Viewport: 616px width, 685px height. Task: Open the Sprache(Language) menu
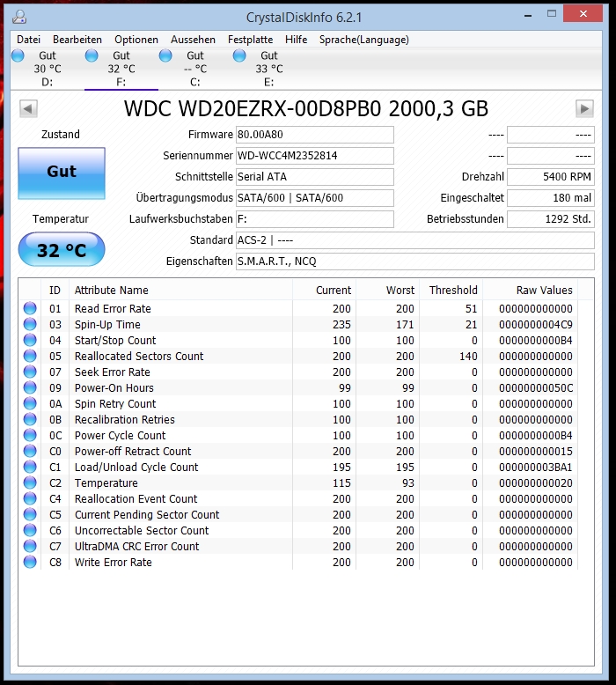364,40
